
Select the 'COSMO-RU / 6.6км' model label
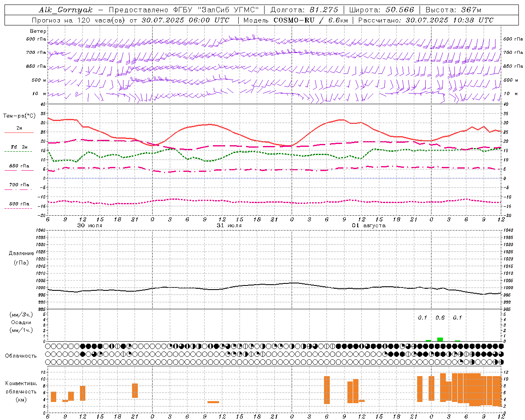(311, 20)
